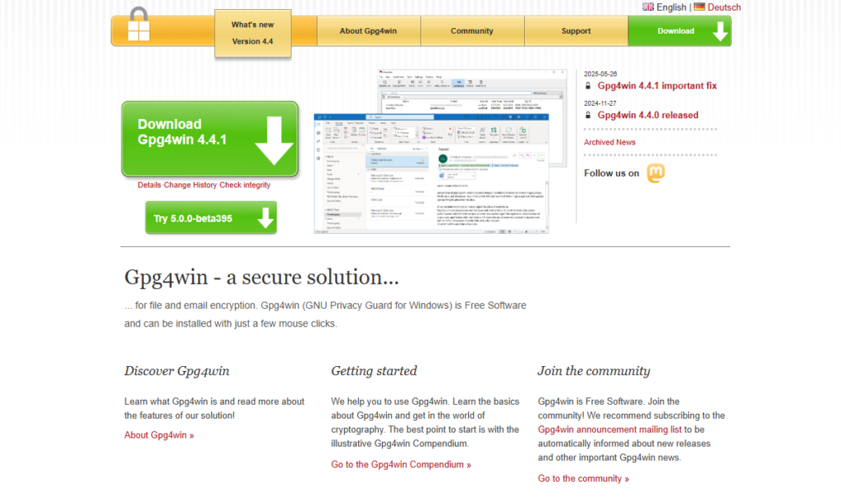Go to the Support navigation item

point(576,31)
